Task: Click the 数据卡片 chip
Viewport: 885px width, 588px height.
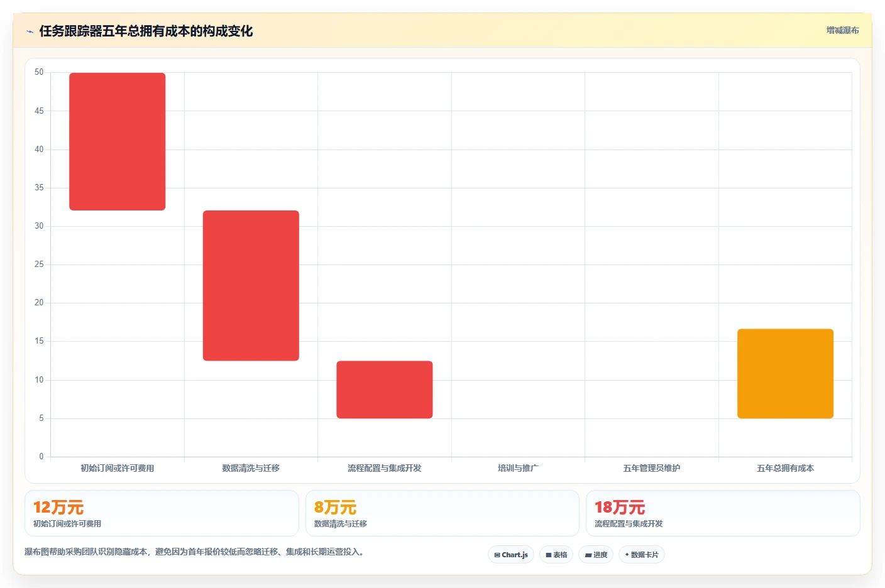Action: point(642,555)
